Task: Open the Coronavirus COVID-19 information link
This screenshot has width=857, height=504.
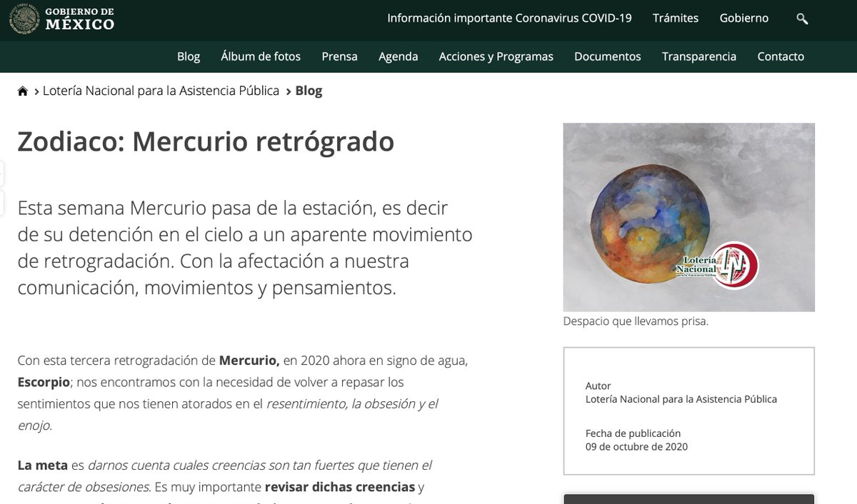Action: coord(510,18)
